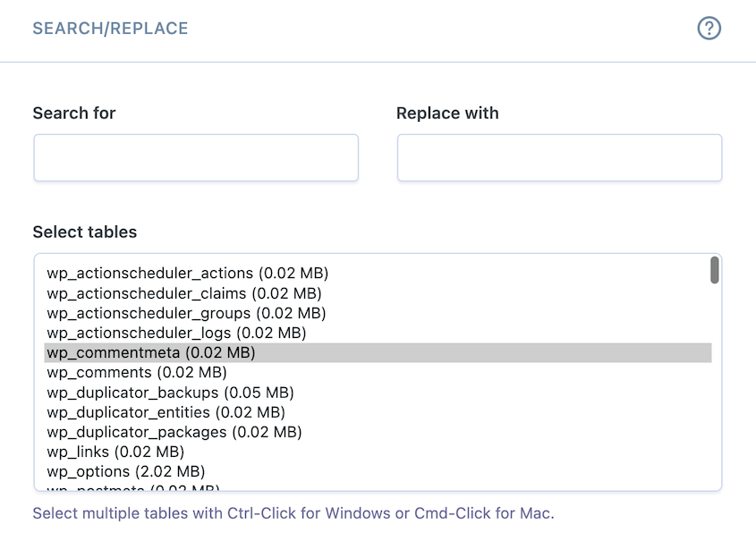Select the highlighted wp_commentmeta table
The height and width of the screenshot is (558, 756).
(378, 352)
